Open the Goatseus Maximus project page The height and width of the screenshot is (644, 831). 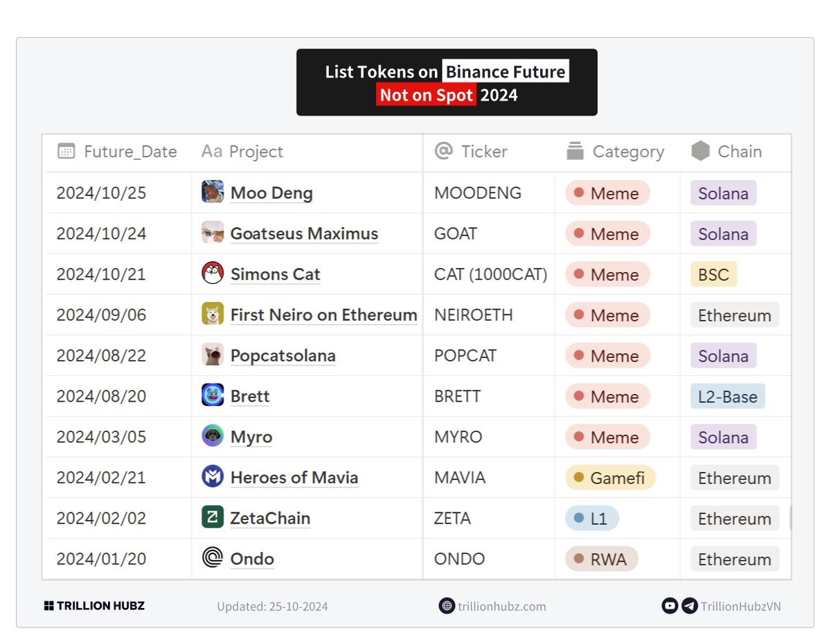pos(304,233)
